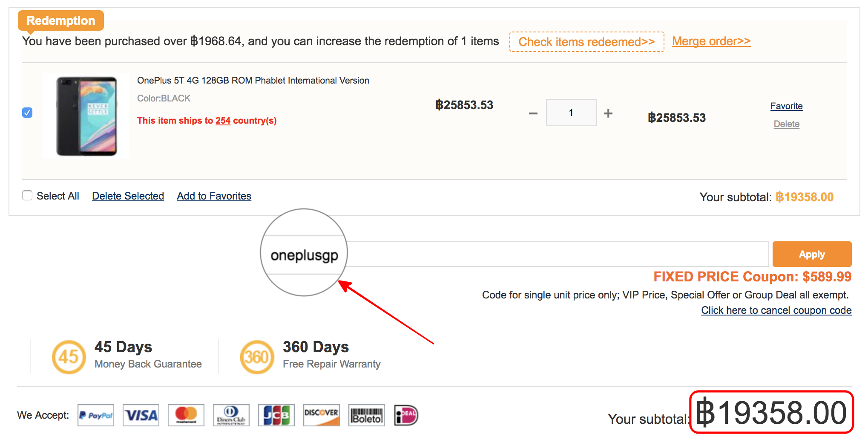Click the JCB card icon
Image resolution: width=868 pixels, height=440 pixels.
coord(276,415)
